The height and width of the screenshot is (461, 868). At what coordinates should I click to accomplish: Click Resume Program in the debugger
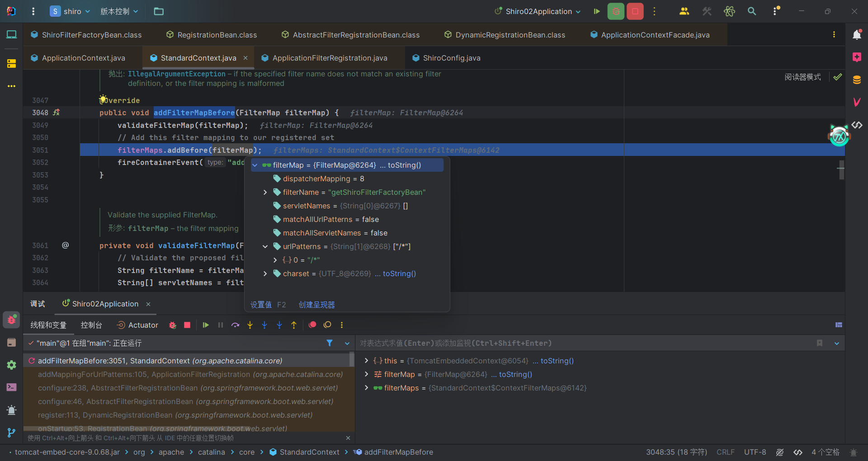[x=206, y=325]
